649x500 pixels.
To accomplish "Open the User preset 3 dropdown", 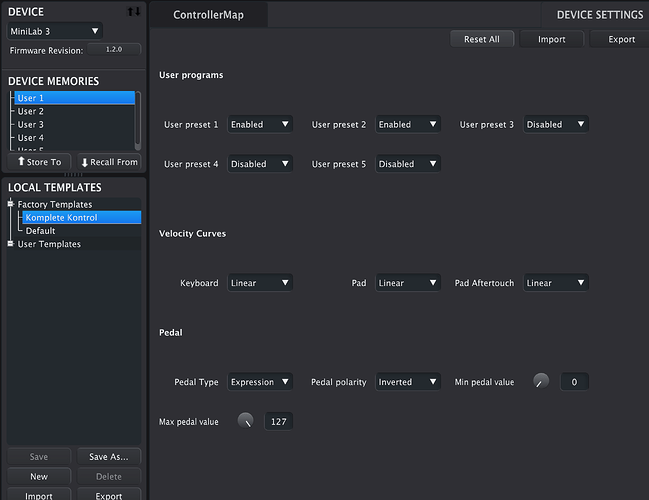I will (x=555, y=124).
